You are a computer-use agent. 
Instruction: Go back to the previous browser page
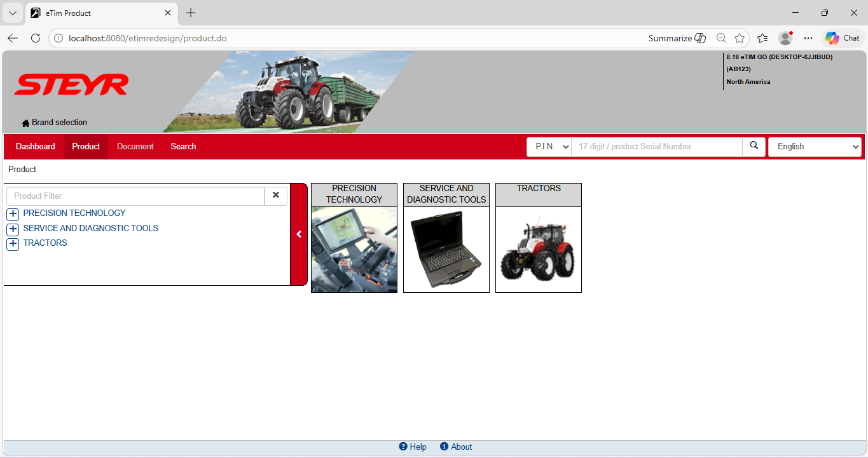13,38
